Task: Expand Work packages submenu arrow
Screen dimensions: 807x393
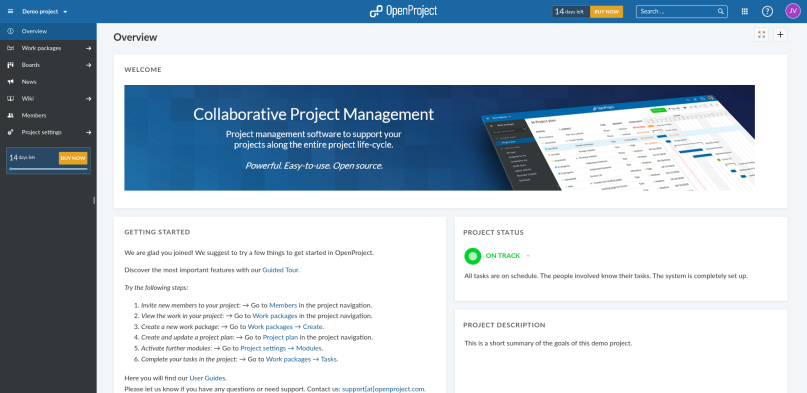Action: click(89, 48)
